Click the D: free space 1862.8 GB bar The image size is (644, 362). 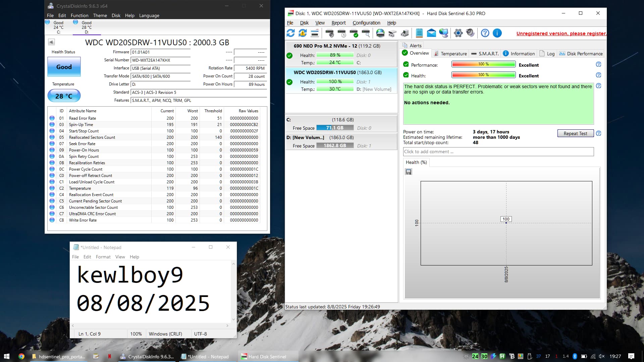tap(335, 145)
